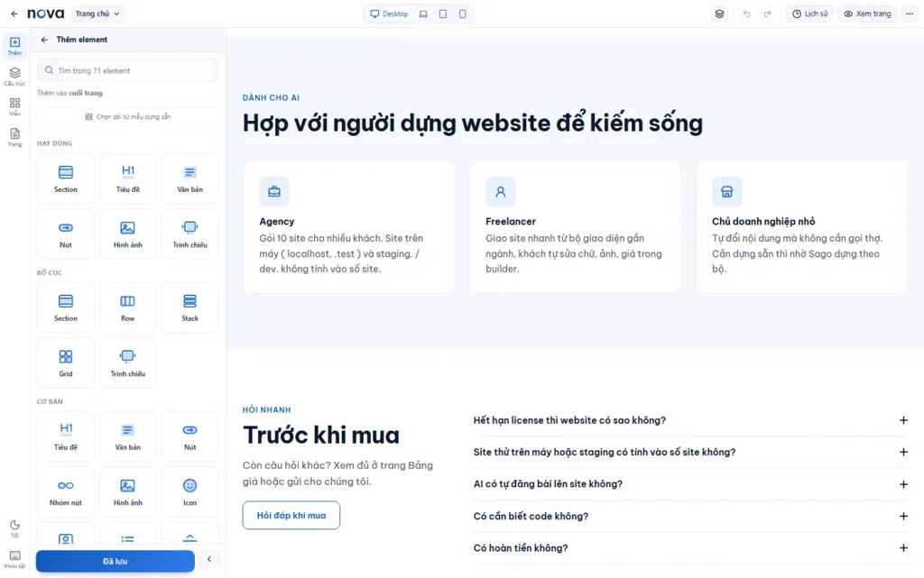Click Xem trang preview button
The width and height of the screenshot is (924, 578).
pyautogui.click(x=867, y=14)
